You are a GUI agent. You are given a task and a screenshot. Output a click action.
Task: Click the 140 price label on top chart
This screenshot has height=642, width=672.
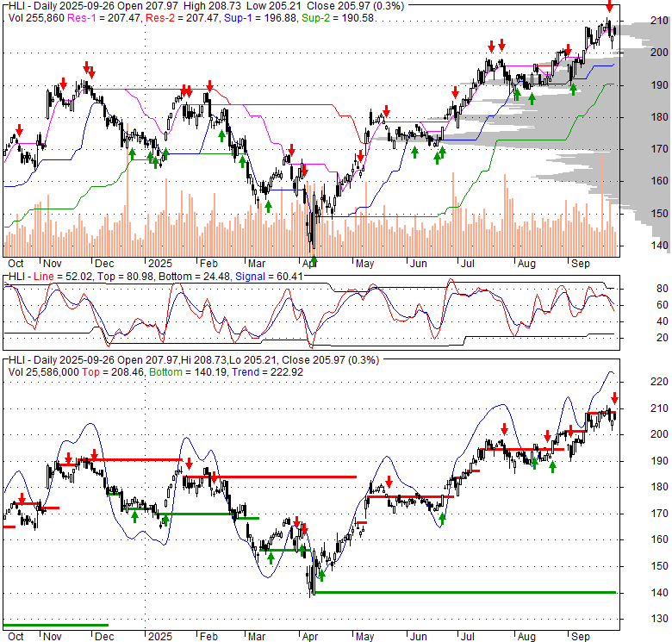point(660,246)
